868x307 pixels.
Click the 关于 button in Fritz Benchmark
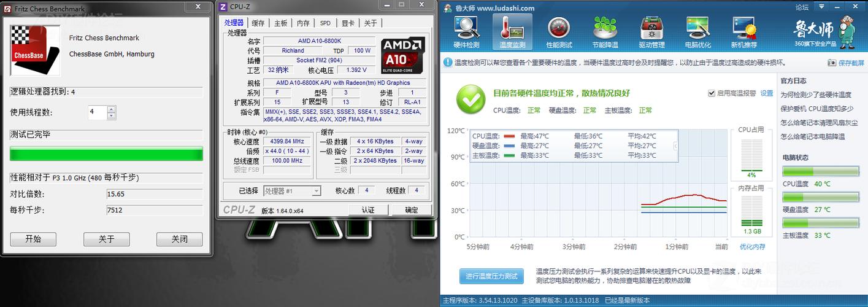click(106, 239)
